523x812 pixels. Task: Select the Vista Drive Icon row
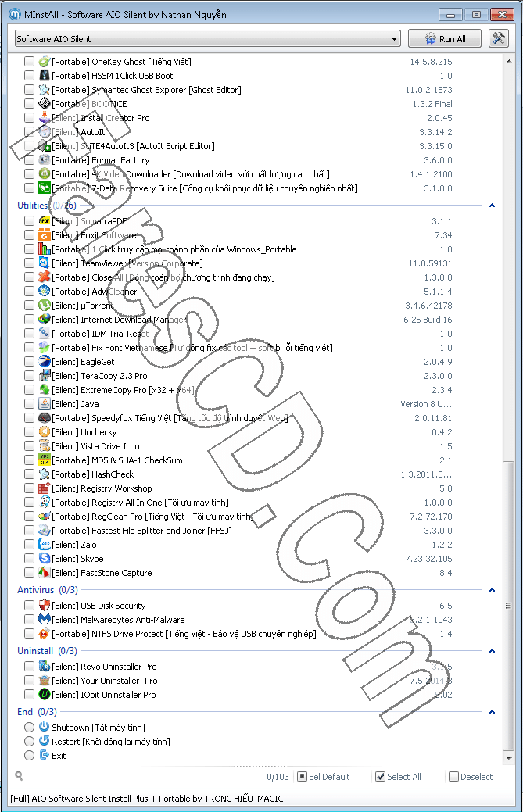click(x=238, y=446)
